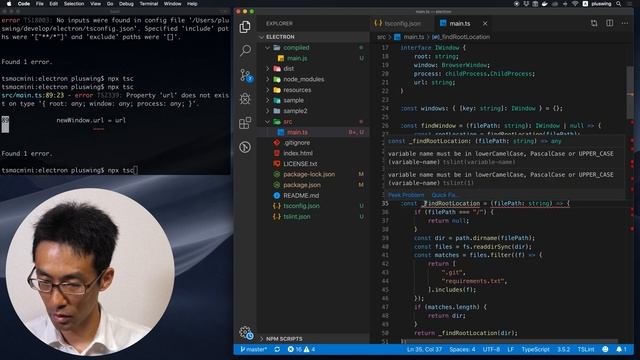Open the Debug view in activity bar
The width and height of the screenshot is (640, 360).
(x=245, y=98)
